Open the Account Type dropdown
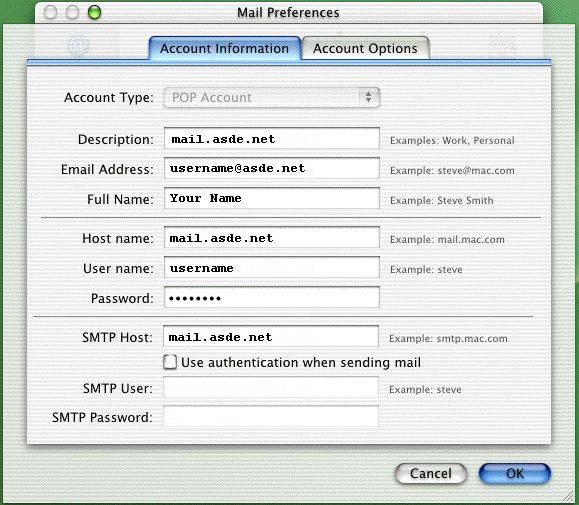 [x=272, y=97]
